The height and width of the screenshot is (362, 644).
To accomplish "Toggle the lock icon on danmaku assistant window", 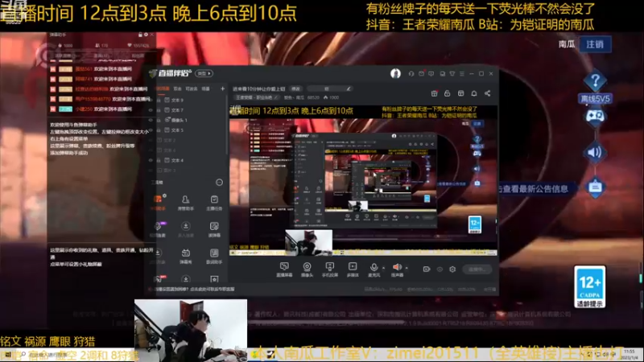I will tap(140, 35).
